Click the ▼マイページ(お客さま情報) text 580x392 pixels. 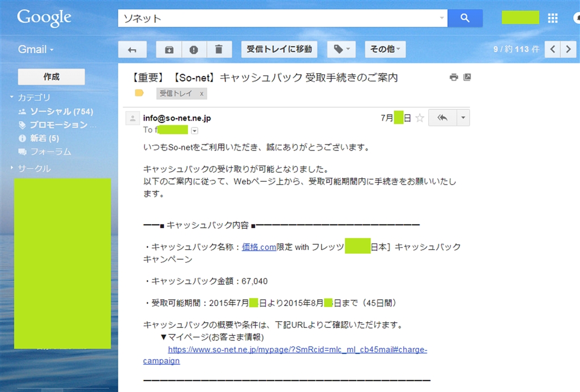pyautogui.click(x=212, y=337)
